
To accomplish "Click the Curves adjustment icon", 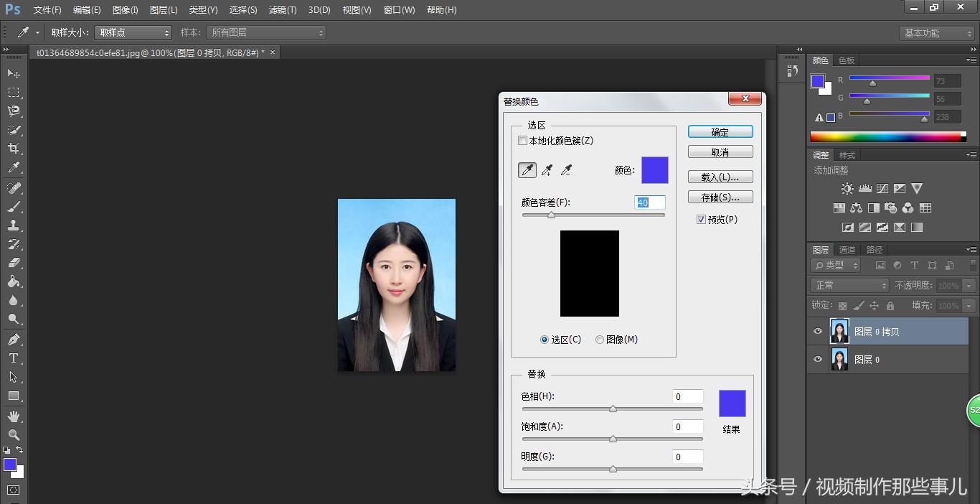I will pos(882,188).
